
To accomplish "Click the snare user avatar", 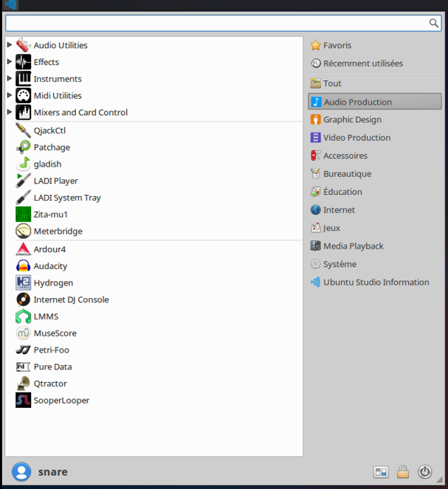I will tap(21, 472).
